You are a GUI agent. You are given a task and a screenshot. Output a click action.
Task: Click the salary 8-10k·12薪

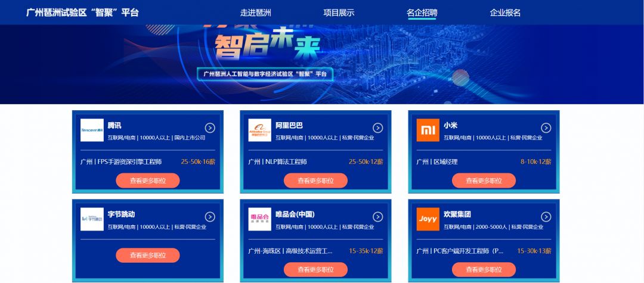point(536,162)
